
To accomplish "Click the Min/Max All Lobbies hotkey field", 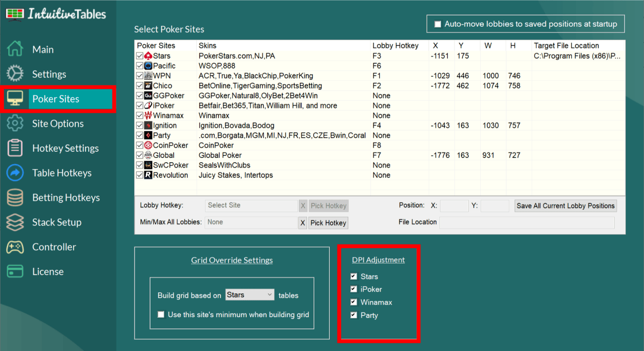I will (251, 222).
